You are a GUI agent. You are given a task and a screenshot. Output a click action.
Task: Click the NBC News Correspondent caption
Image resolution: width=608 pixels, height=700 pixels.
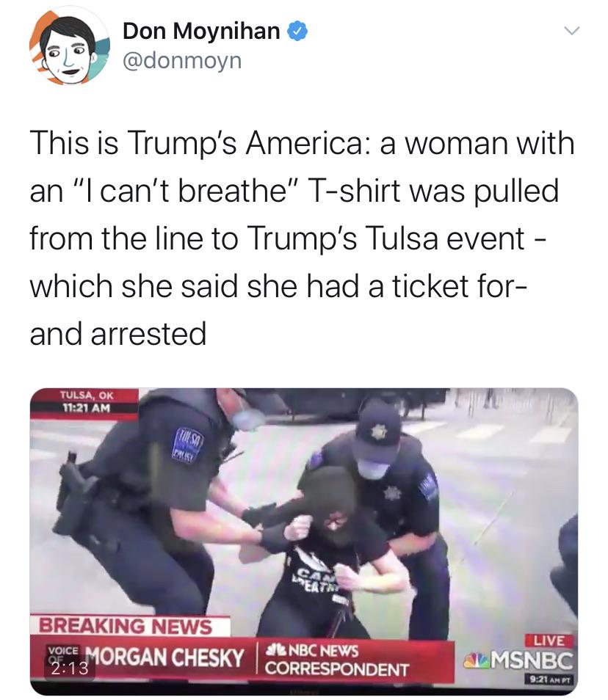coord(337,660)
